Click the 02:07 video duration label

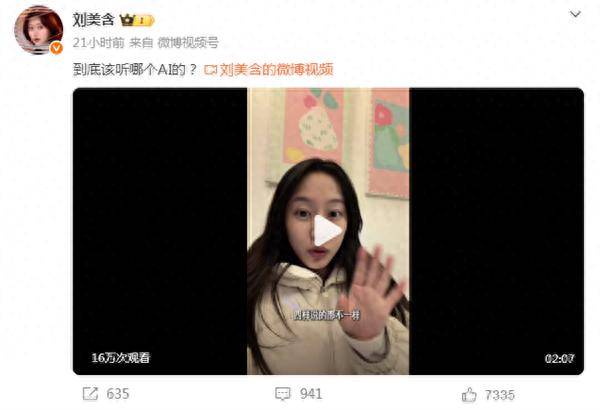(560, 359)
